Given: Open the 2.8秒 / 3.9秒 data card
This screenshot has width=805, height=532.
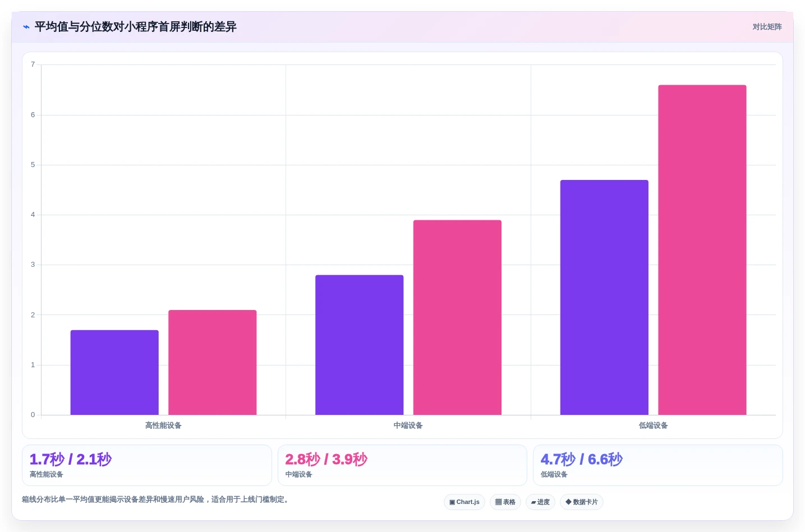Looking at the screenshot, I should pos(402,465).
